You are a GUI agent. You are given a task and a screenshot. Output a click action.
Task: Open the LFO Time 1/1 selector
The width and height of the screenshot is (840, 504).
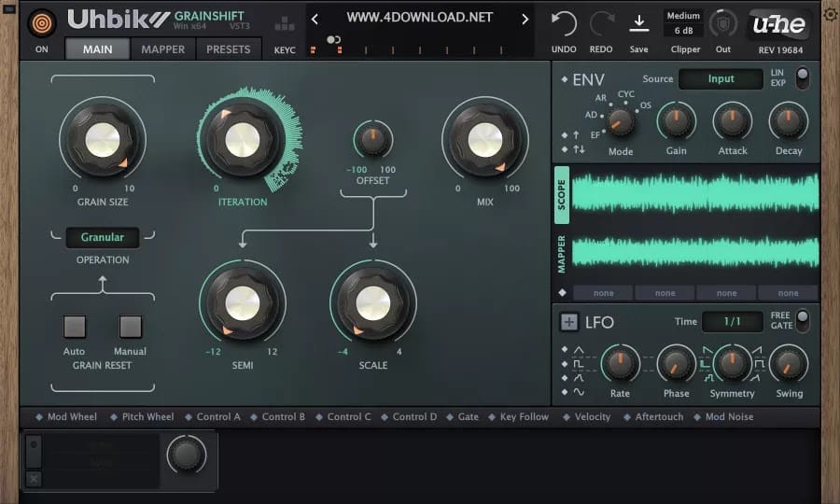[x=732, y=322]
